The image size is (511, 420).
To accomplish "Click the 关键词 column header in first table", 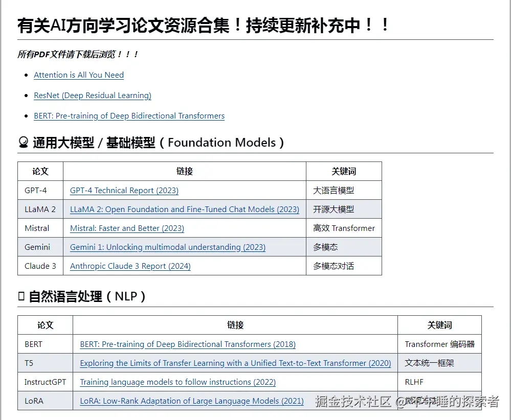I will pos(343,171).
